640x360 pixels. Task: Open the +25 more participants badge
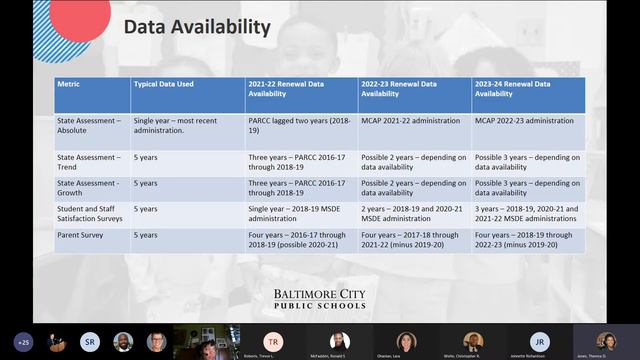23,342
